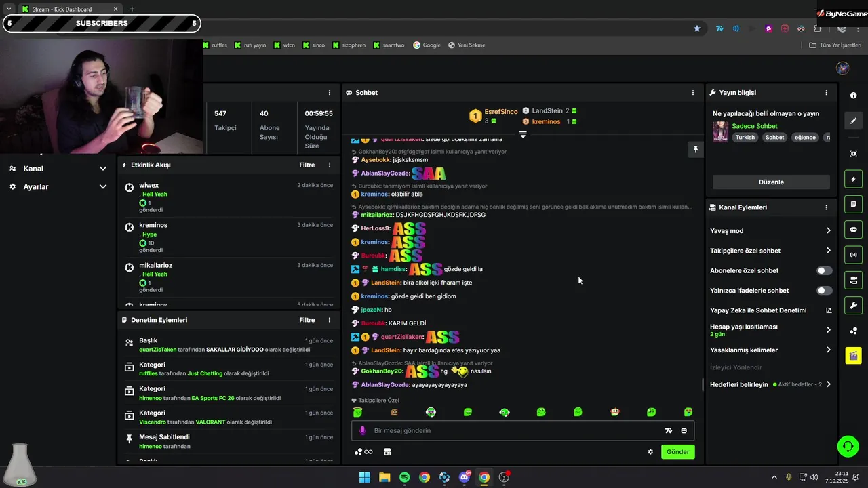868x488 pixels.
Task: Click the Düzenle button
Action: tap(771, 182)
